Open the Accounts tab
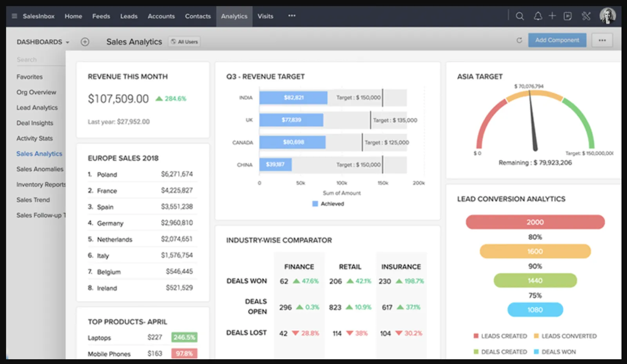 (x=161, y=16)
